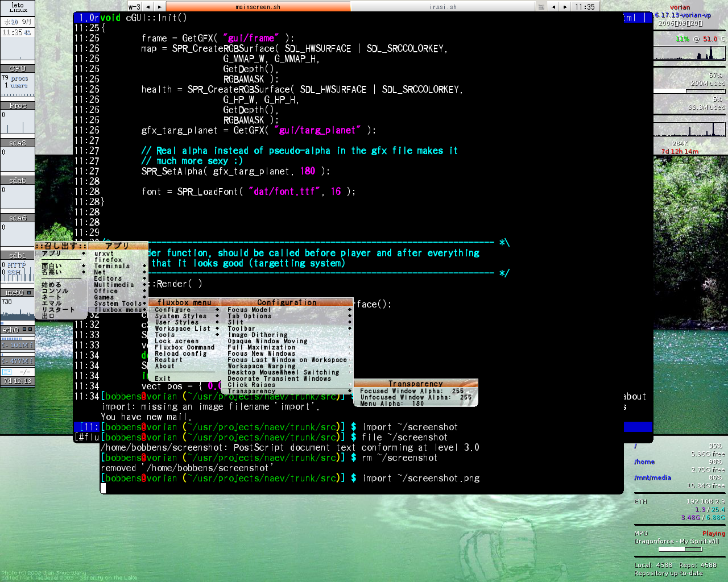Toggle Full Maximization setting
The width and height of the screenshot is (728, 582).
(x=262, y=347)
